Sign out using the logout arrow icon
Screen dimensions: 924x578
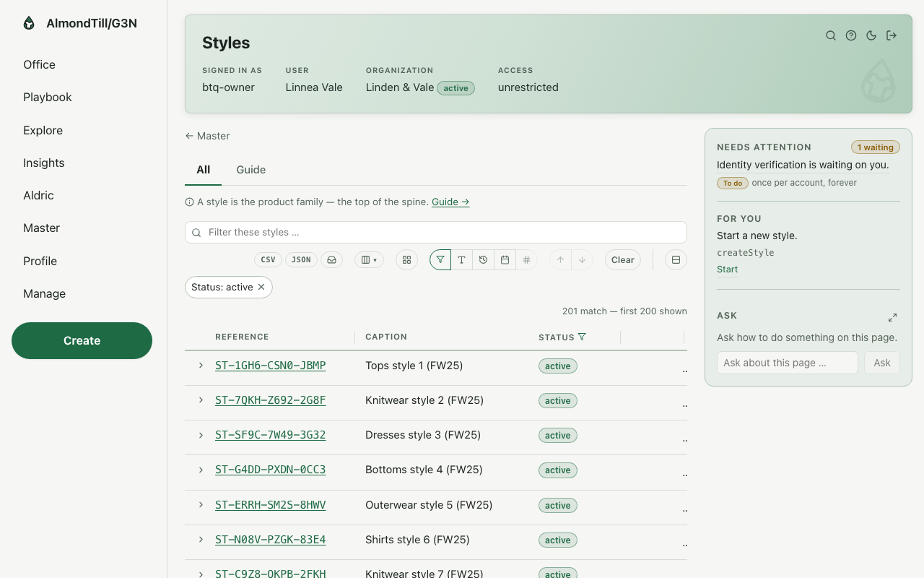[x=892, y=35]
